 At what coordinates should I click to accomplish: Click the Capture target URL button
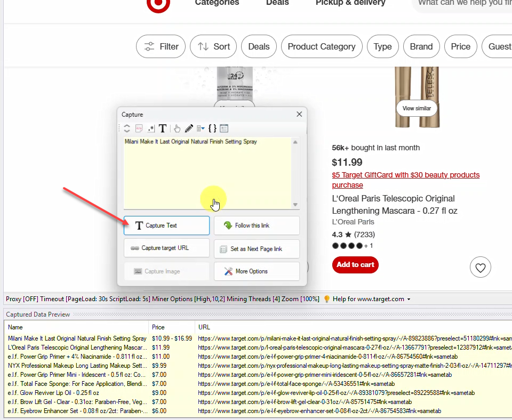pyautogui.click(x=166, y=248)
